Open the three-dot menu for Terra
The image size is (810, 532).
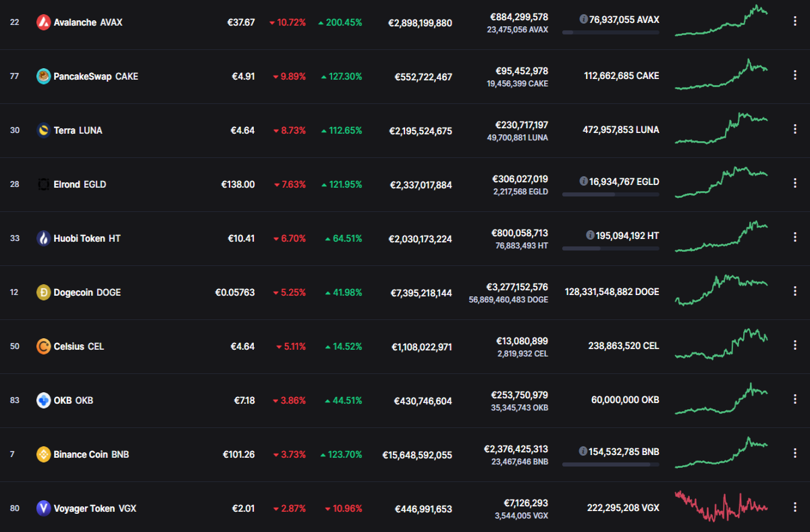794,130
